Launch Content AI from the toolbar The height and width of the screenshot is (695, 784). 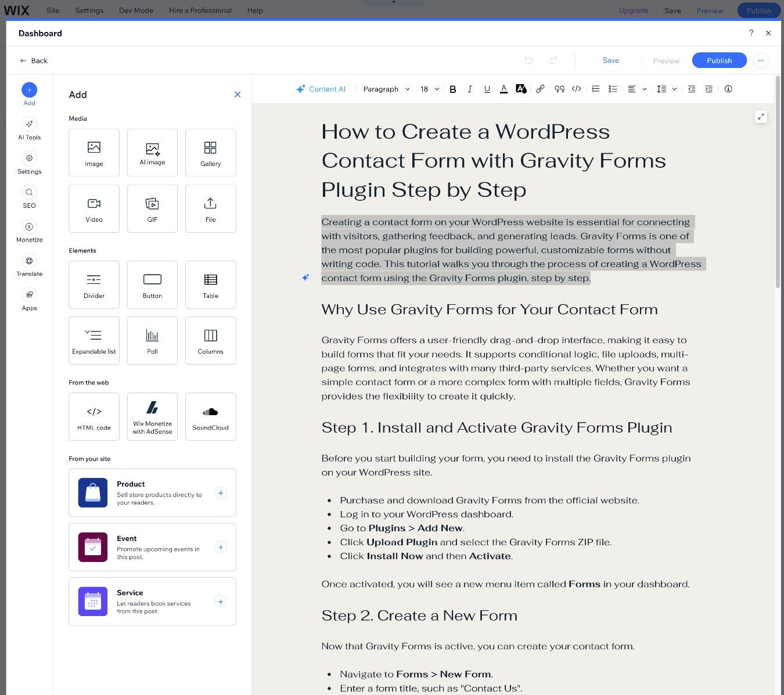(x=321, y=89)
